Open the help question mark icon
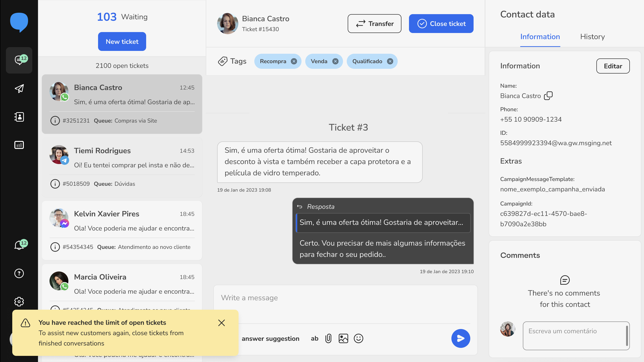Viewport: 644px width, 362px height. [19, 273]
